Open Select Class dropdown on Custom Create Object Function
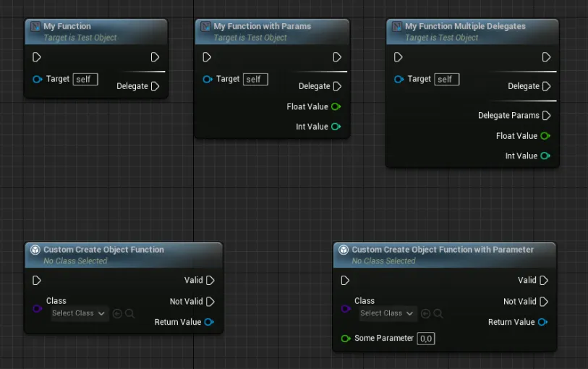This screenshot has width=588, height=369. 80,313
